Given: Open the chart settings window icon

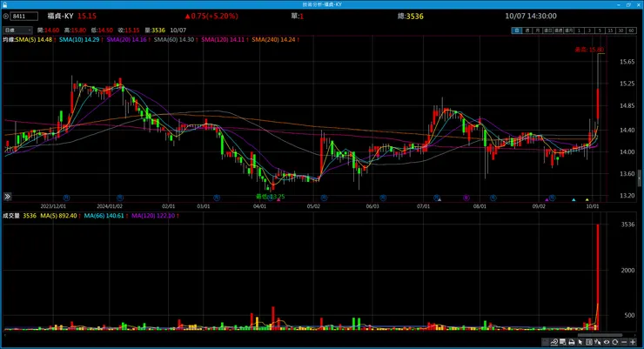Looking at the screenshot, I should pyautogui.click(x=563, y=342).
